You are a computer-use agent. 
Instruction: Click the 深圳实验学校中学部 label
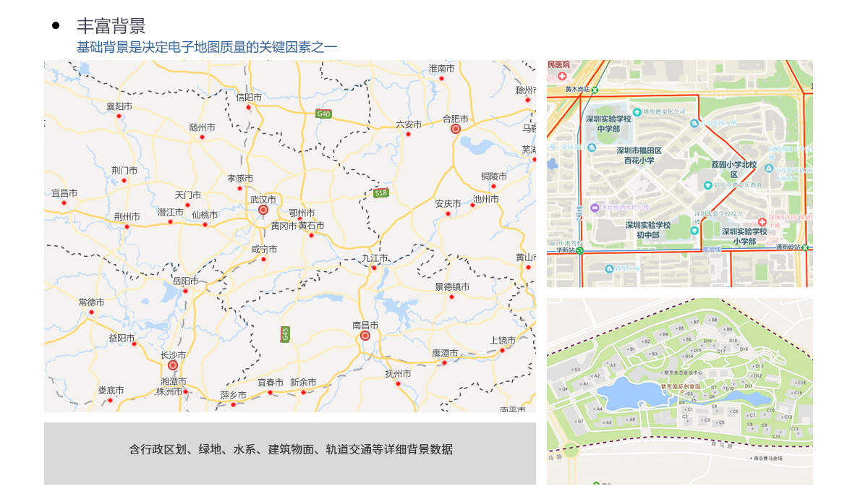click(608, 123)
